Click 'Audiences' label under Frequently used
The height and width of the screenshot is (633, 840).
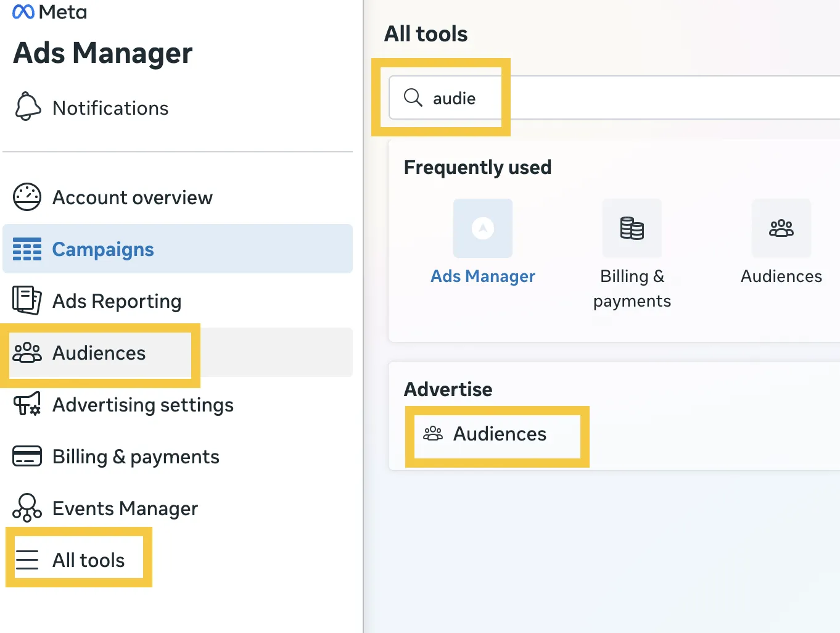tap(781, 276)
